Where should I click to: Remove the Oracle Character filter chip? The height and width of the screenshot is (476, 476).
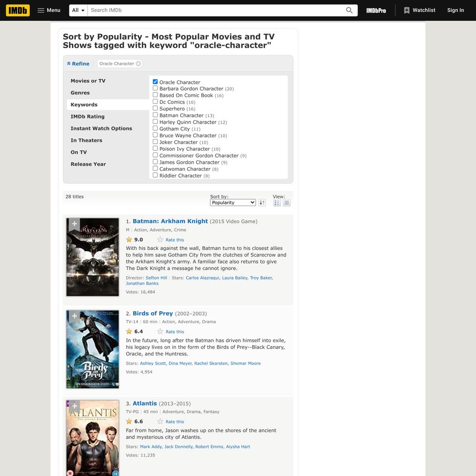[x=139, y=64]
